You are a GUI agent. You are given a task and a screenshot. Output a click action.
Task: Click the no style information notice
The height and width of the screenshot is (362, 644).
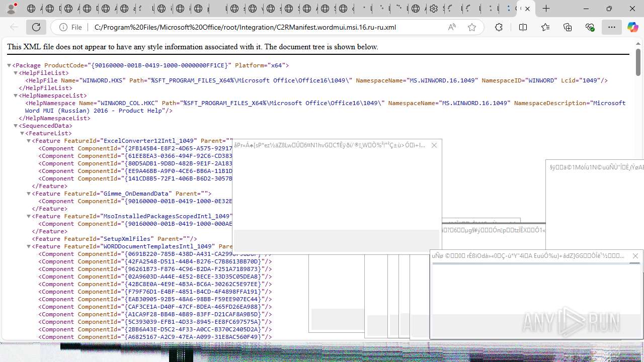[x=192, y=47]
